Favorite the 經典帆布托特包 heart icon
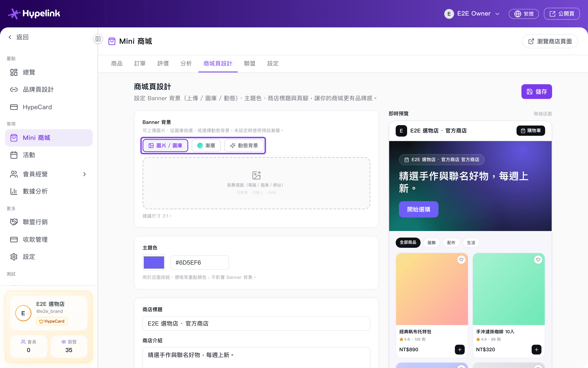This screenshot has width=588, height=368. 461,260
